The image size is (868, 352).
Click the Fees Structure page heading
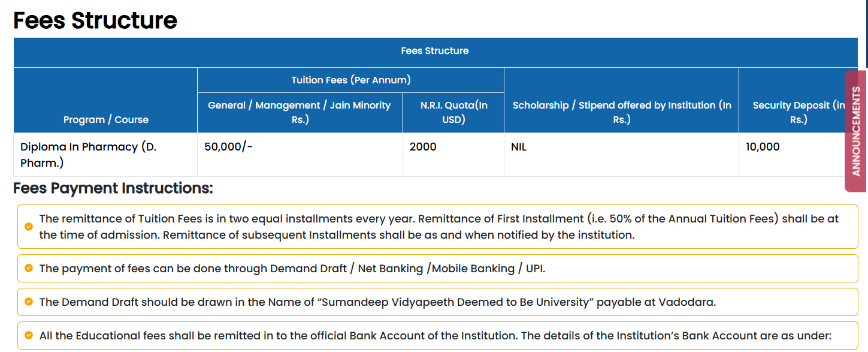tap(95, 20)
